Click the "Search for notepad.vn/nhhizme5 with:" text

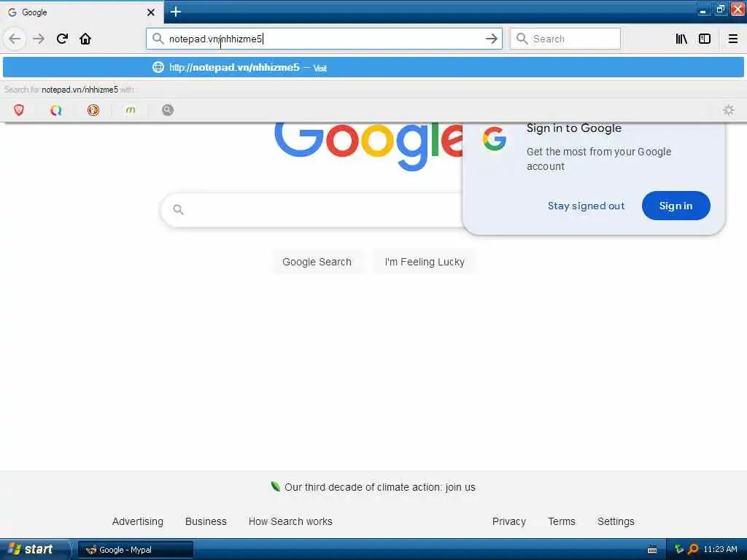[69, 90]
